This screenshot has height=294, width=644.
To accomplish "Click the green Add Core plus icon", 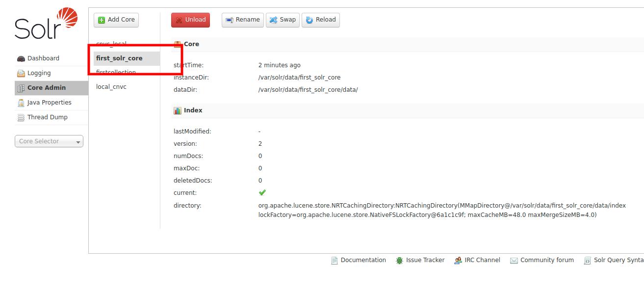I will (x=101, y=20).
